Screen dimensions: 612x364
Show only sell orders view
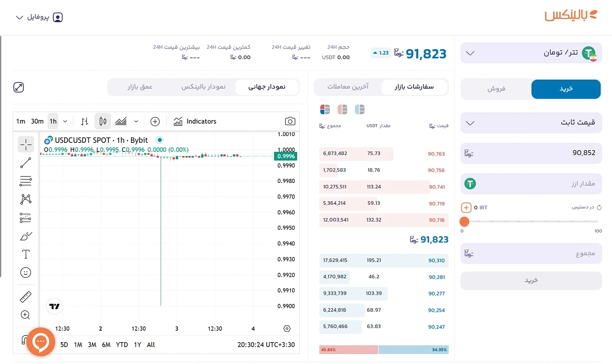[x=342, y=109]
